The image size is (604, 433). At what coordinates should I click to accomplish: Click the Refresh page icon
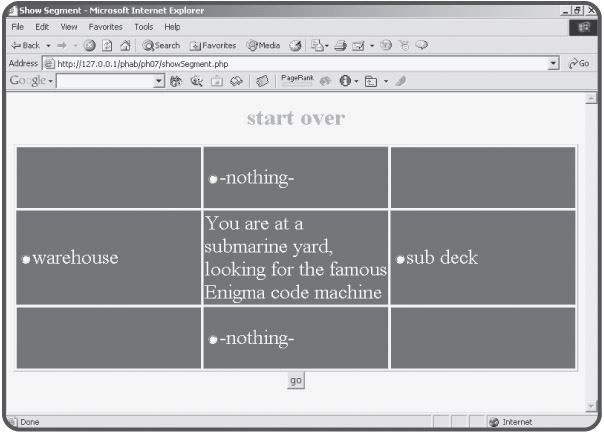click(x=107, y=45)
